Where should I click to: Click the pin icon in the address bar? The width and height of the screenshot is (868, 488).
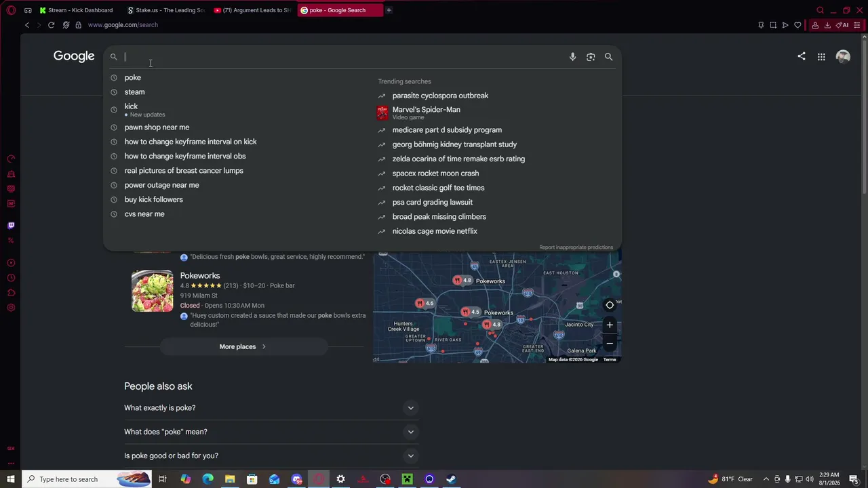(x=761, y=25)
